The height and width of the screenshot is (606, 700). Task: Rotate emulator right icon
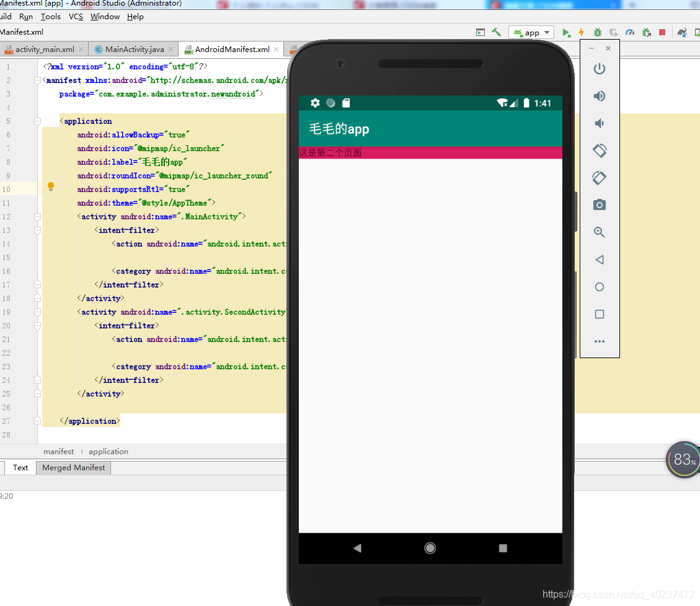(x=599, y=178)
